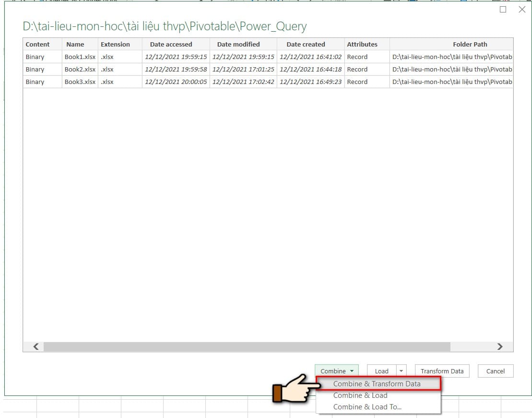
Task: Click the Folder Path column header
Action: (470, 44)
